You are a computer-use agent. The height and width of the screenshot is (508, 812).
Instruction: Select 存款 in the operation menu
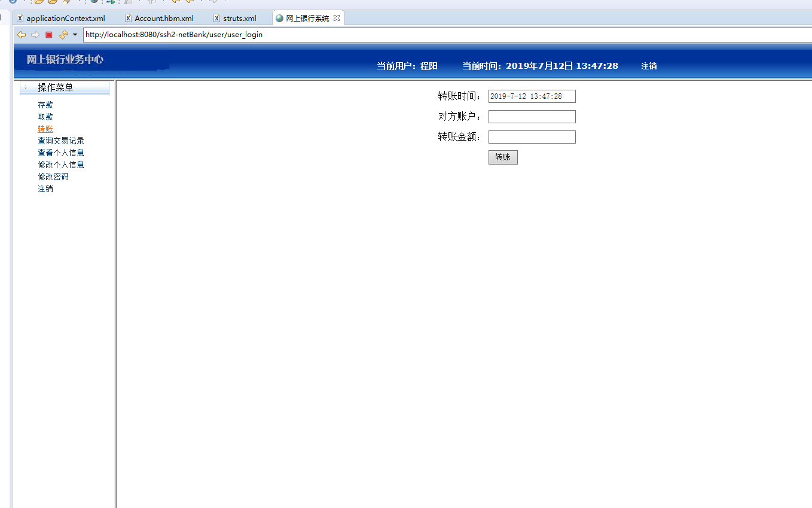point(45,104)
